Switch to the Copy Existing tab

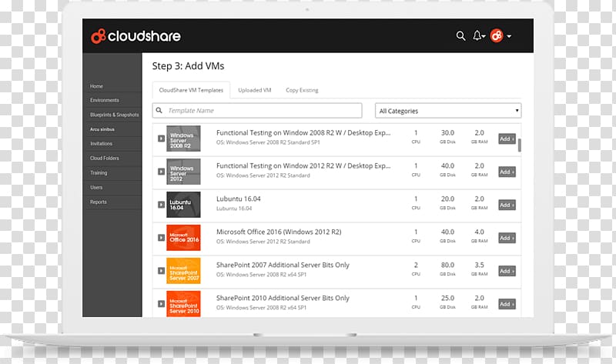(x=302, y=90)
